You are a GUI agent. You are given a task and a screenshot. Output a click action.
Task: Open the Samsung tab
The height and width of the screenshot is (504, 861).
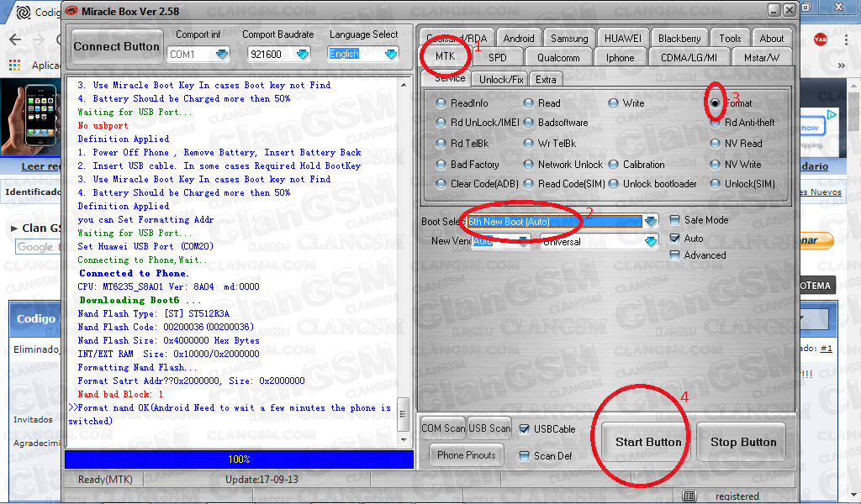[569, 39]
